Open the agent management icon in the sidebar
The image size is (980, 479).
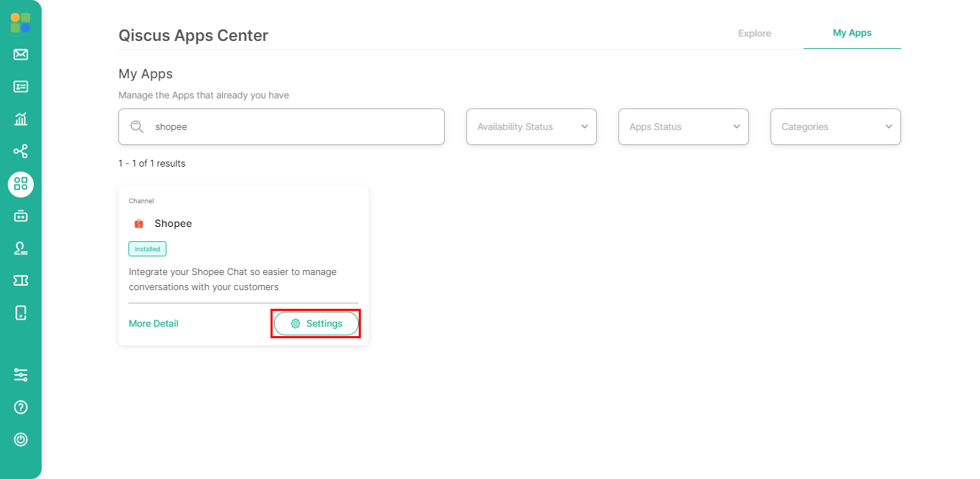[x=21, y=248]
